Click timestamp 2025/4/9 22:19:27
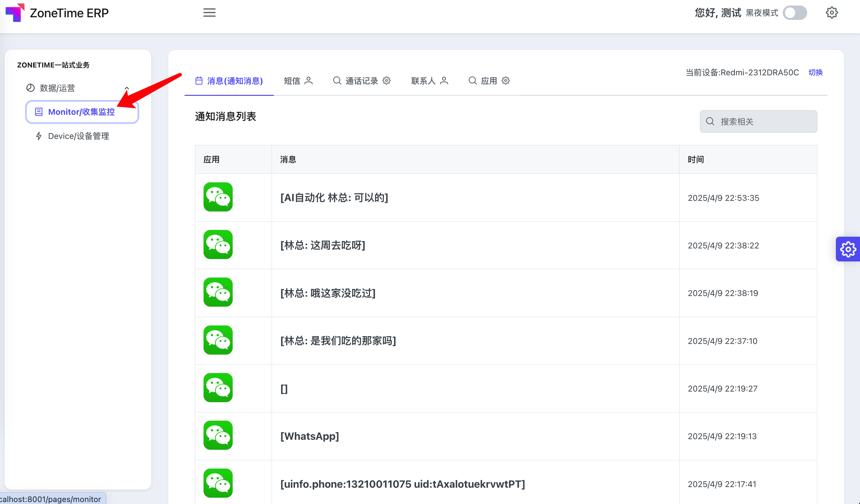 (722, 389)
